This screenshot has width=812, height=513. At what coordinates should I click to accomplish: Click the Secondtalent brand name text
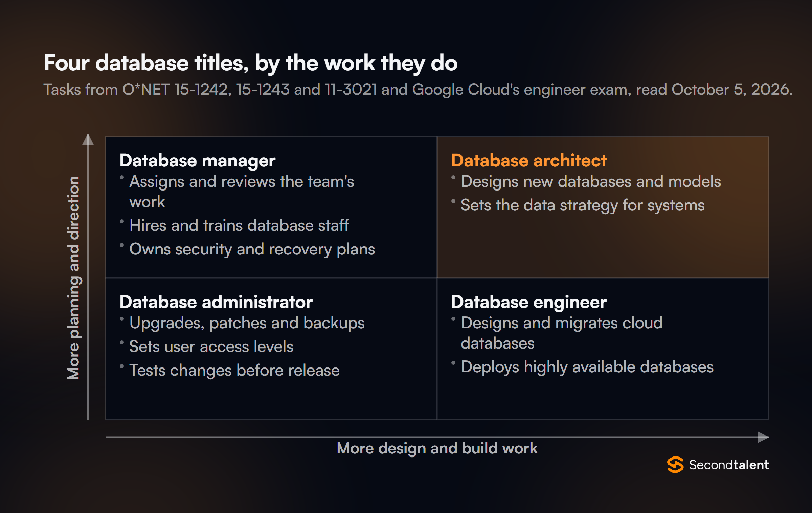tap(729, 465)
